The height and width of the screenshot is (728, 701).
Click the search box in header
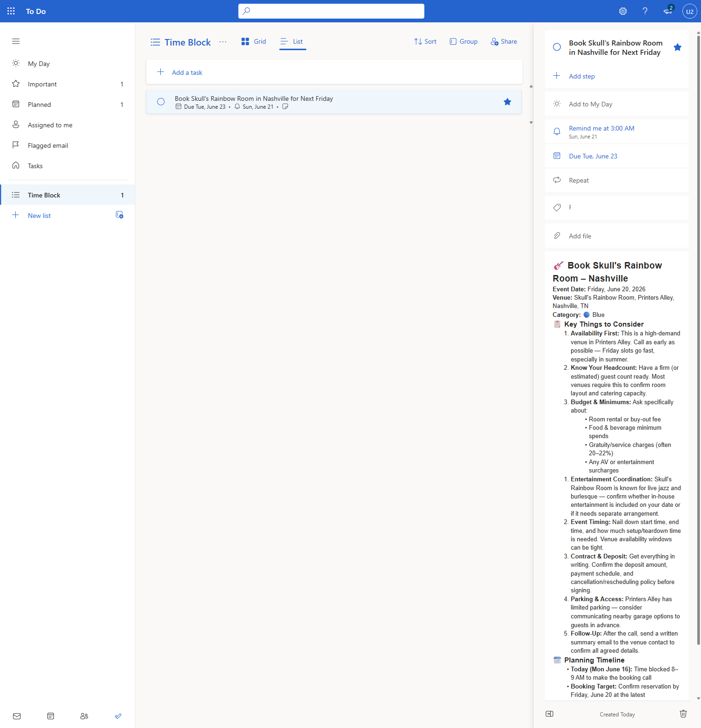[331, 11]
